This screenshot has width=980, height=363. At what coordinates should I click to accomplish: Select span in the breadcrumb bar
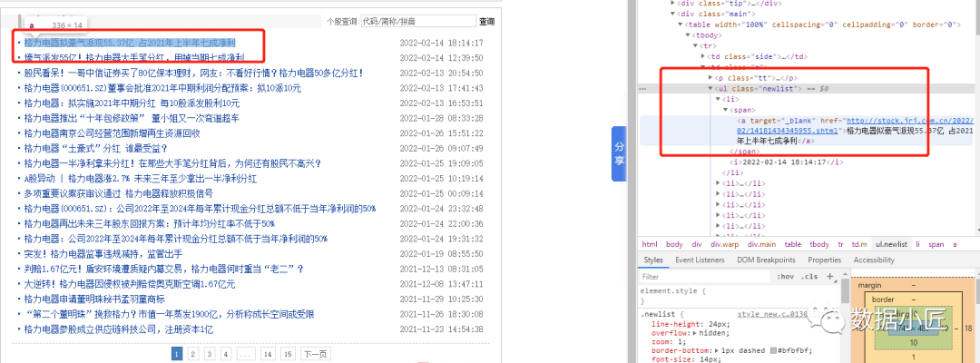click(x=936, y=244)
